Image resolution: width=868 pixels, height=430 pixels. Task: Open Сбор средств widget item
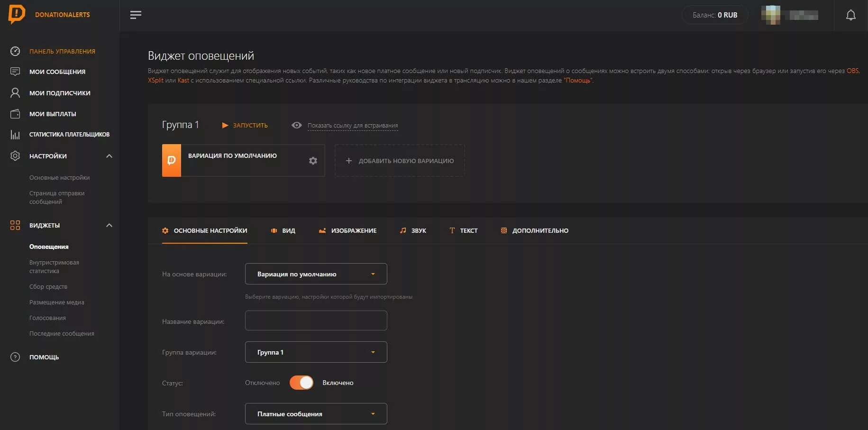48,286
